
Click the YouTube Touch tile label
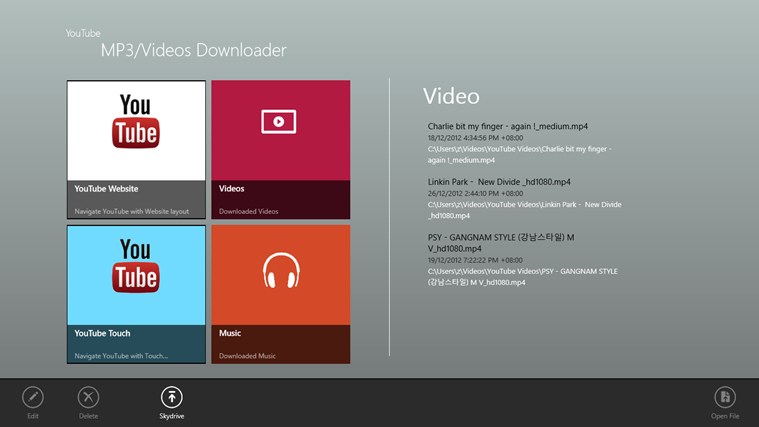(102, 333)
